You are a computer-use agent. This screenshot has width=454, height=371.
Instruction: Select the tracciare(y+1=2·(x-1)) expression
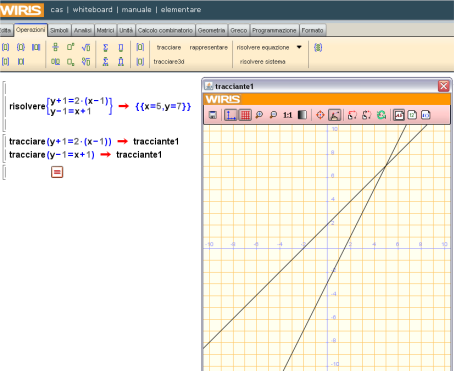[60, 141]
